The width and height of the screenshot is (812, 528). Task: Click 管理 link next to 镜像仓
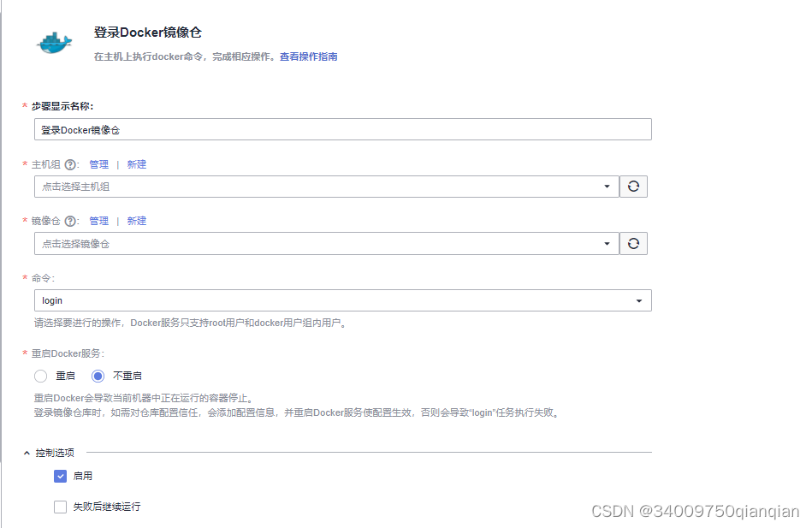(x=99, y=221)
